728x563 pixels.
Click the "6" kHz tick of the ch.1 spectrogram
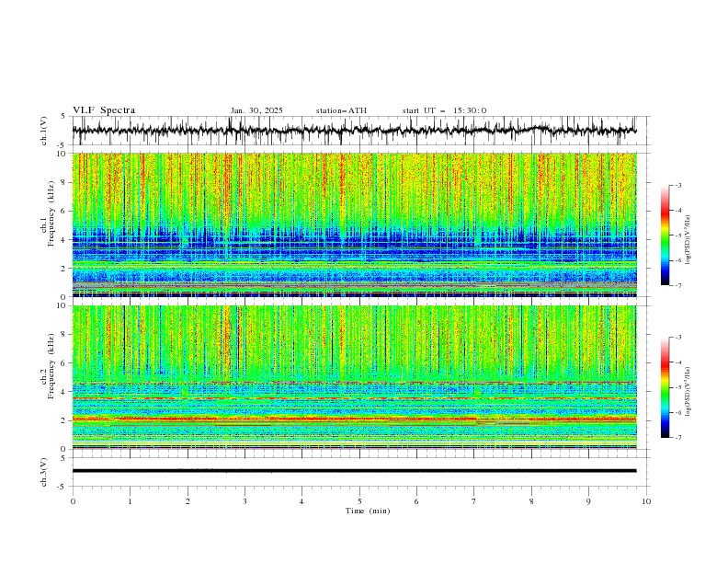pos(64,212)
